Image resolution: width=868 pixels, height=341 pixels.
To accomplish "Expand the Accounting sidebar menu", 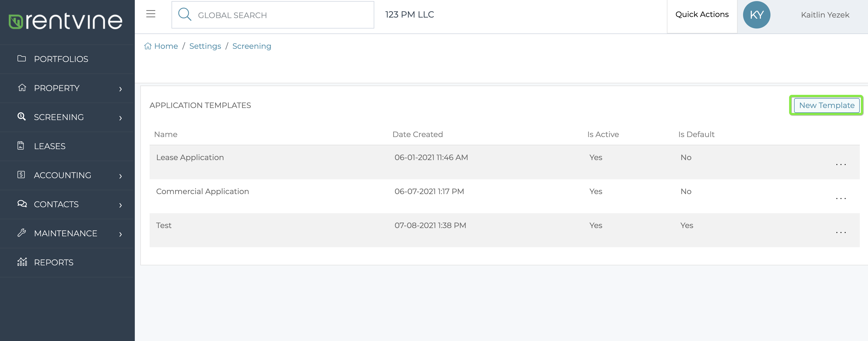I will (67, 175).
